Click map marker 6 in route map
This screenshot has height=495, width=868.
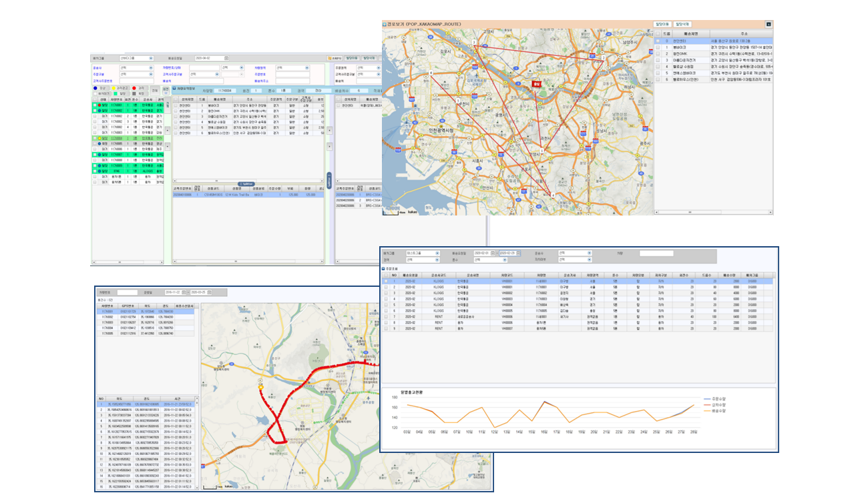[x=431, y=73]
